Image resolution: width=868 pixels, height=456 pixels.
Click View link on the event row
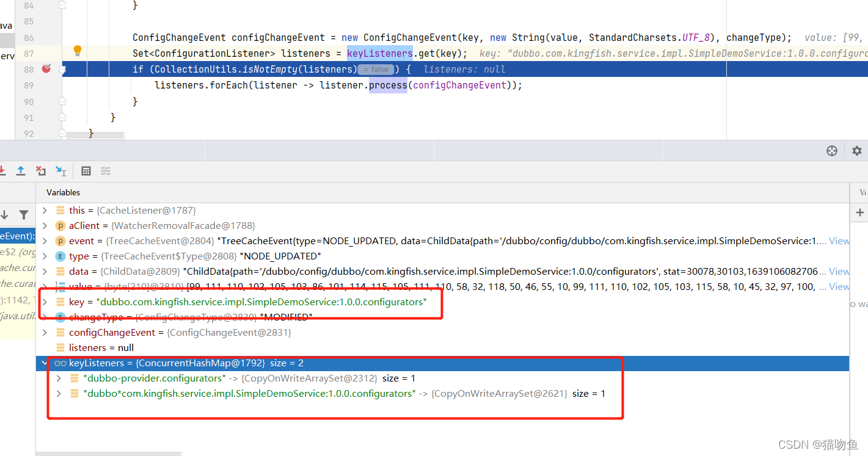(x=839, y=241)
